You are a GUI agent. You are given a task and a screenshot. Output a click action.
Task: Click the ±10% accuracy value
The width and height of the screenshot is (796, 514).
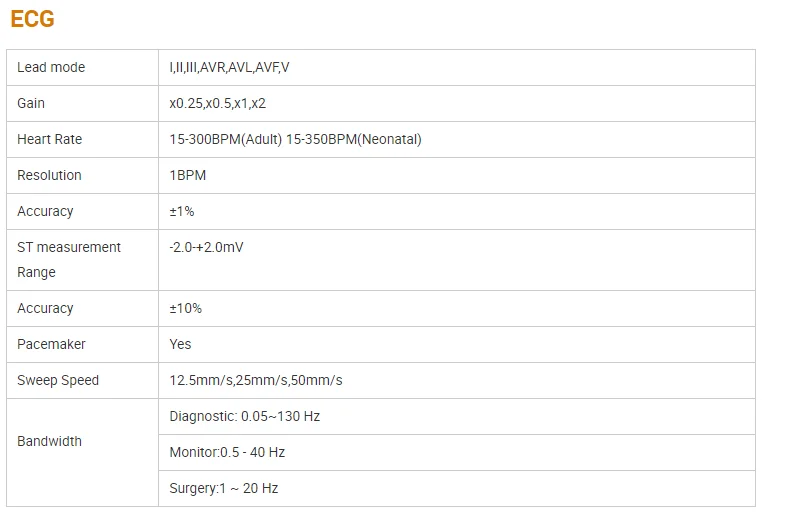(x=185, y=309)
